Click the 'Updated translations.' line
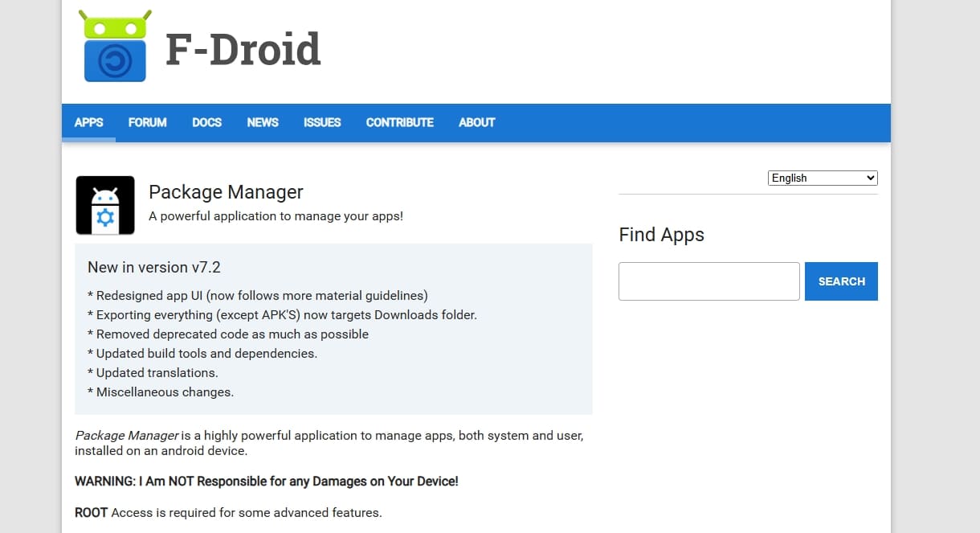Viewport: 980px width, 533px height. (153, 373)
